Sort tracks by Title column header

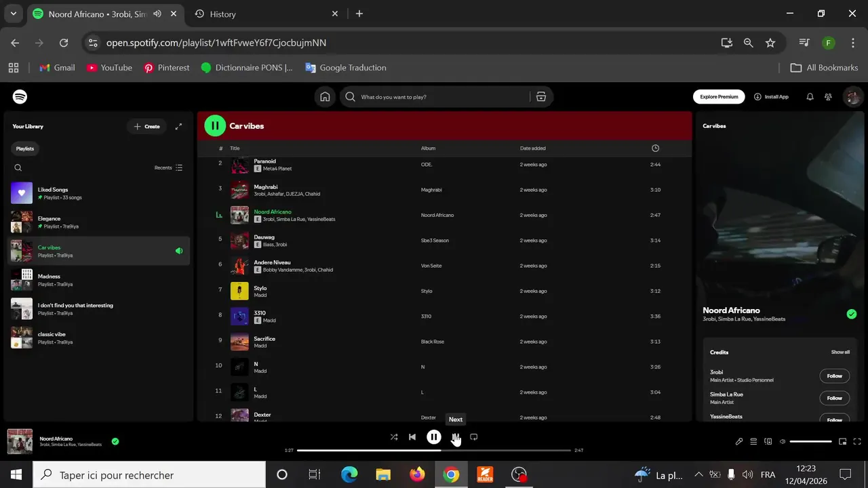(235, 148)
